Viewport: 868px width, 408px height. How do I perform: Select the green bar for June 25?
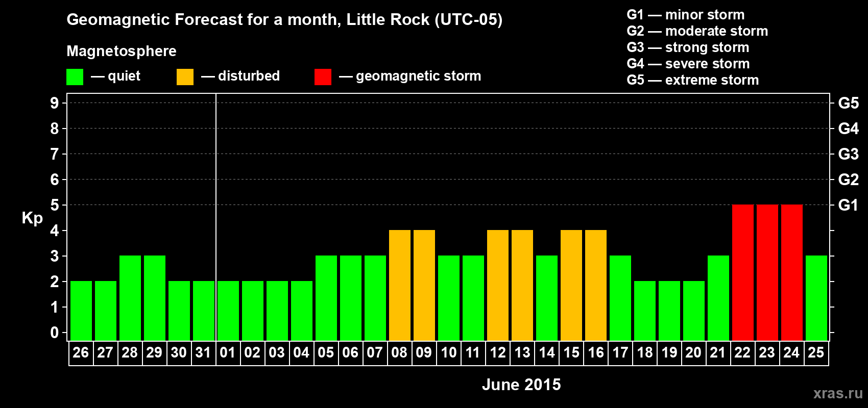816,298
